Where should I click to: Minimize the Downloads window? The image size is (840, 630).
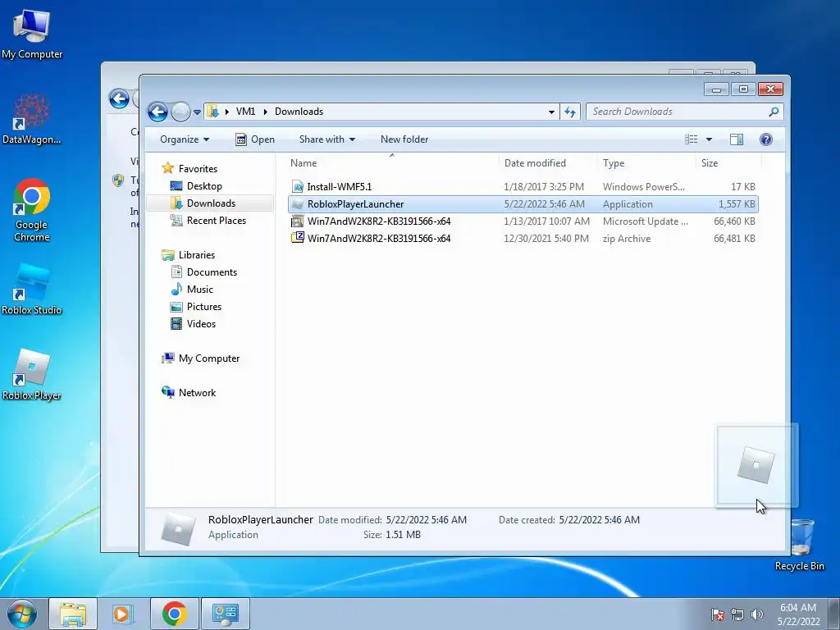click(716, 89)
